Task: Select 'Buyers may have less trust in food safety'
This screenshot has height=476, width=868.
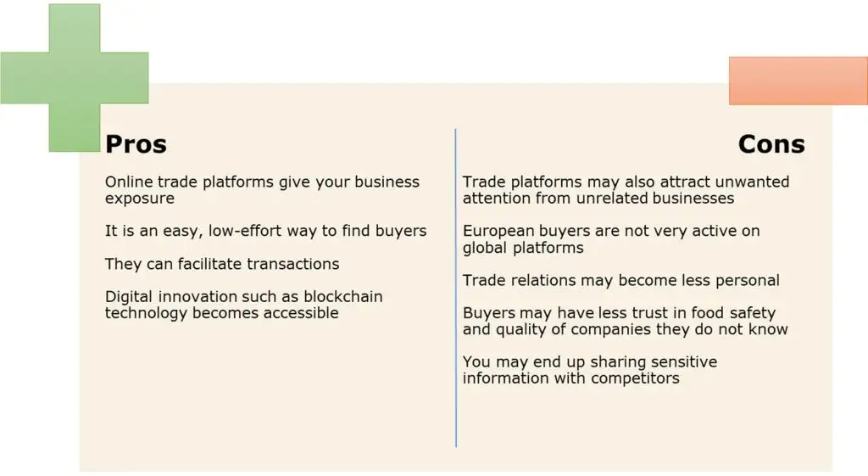Action: 619,313
